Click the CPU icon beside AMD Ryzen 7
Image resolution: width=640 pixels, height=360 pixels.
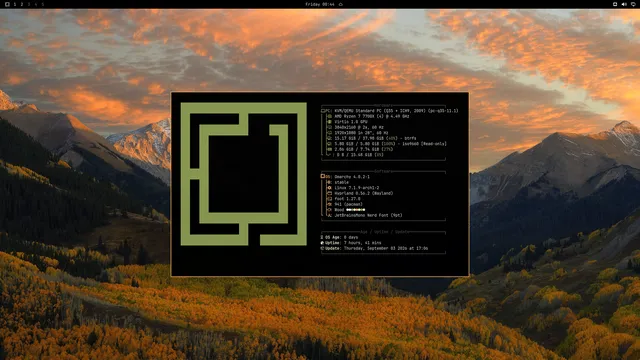330,116
